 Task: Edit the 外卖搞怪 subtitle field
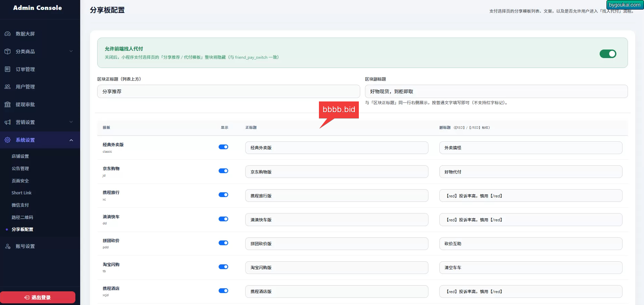pyautogui.click(x=531, y=148)
